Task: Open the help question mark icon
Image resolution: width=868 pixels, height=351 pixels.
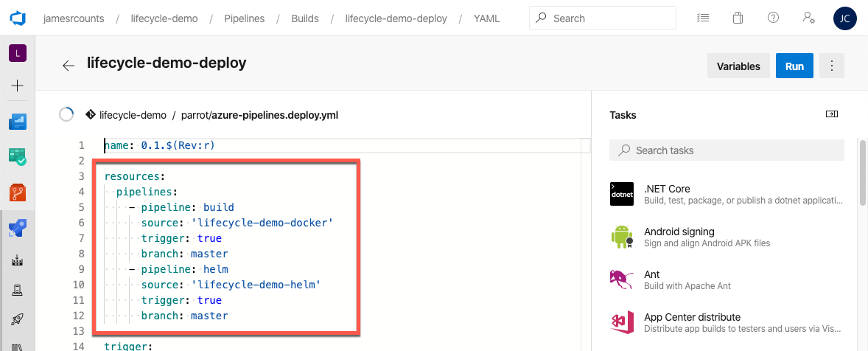Action: (774, 18)
